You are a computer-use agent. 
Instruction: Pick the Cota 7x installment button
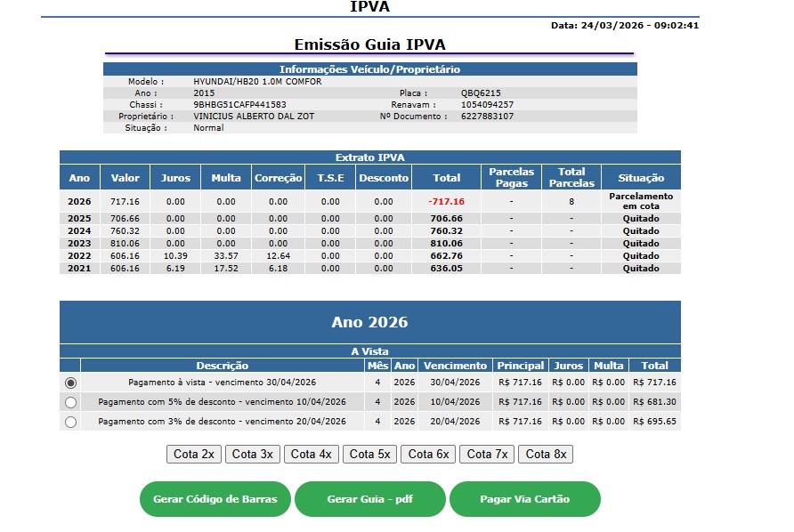(x=487, y=454)
